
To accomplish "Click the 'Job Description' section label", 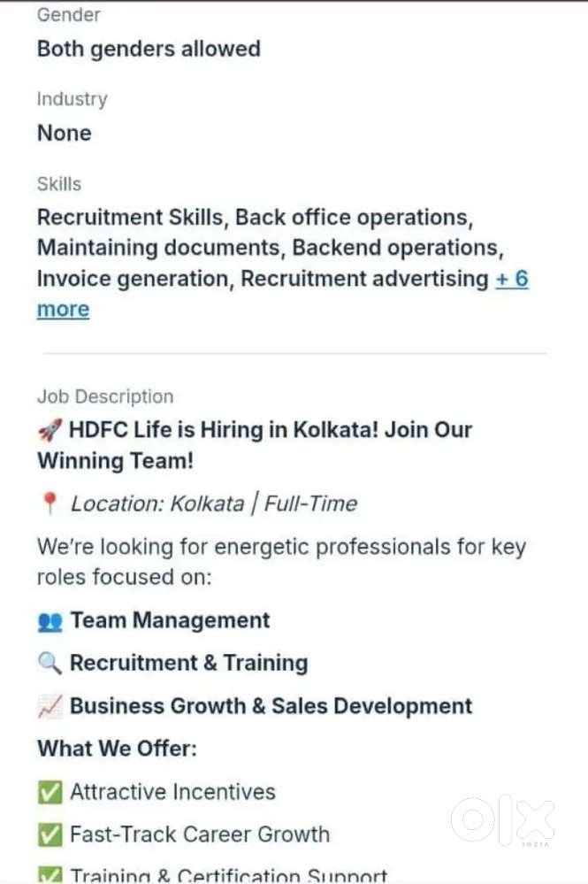I will (105, 396).
